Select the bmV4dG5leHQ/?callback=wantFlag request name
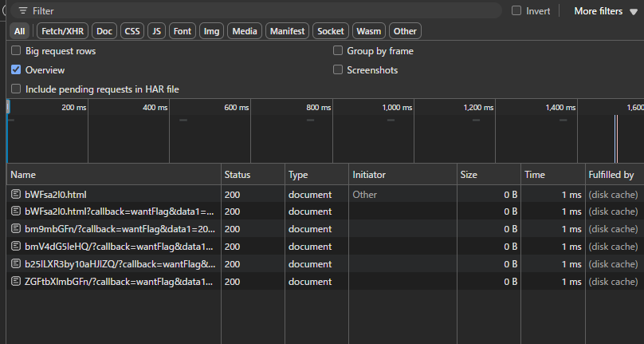 click(119, 247)
